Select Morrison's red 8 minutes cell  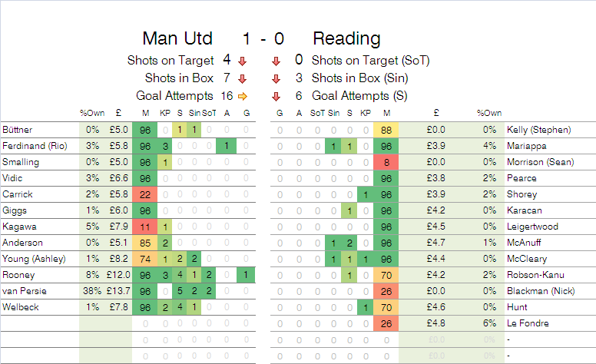[x=386, y=162]
